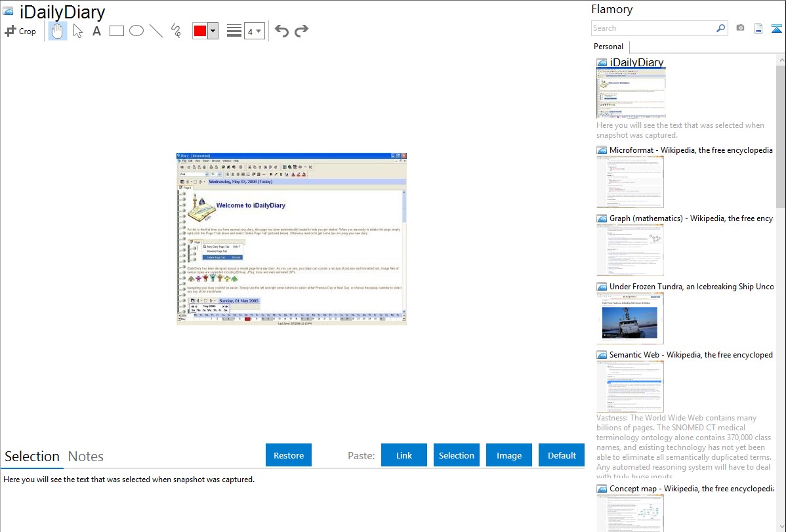786x532 pixels.
Task: Open the Concept map snapshot thumbnail
Action: tap(630, 514)
